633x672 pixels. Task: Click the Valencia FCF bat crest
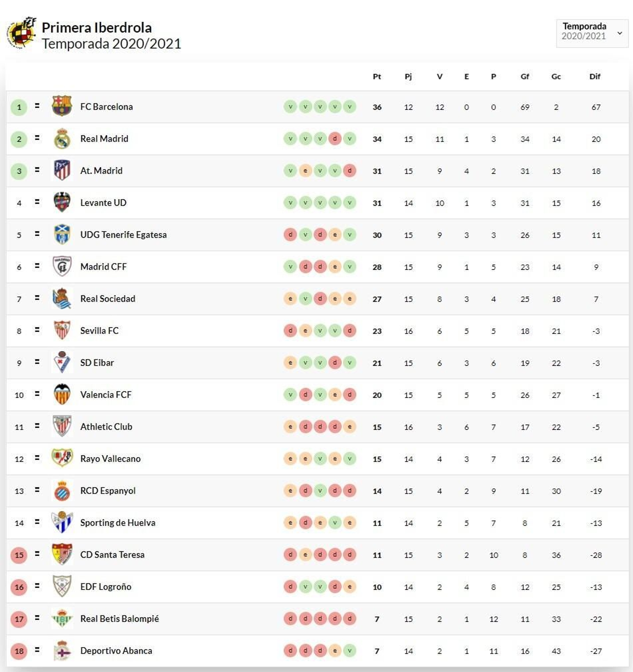click(62, 394)
